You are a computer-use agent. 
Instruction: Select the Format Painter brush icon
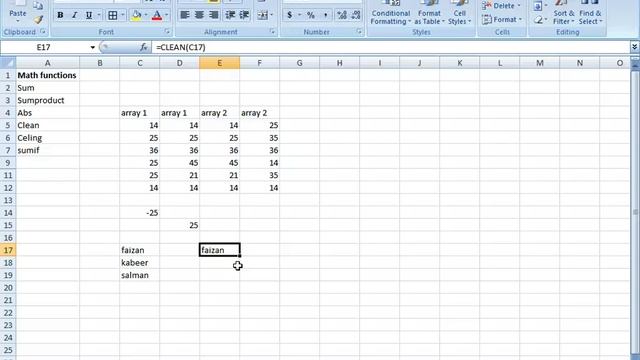(x=38, y=19)
